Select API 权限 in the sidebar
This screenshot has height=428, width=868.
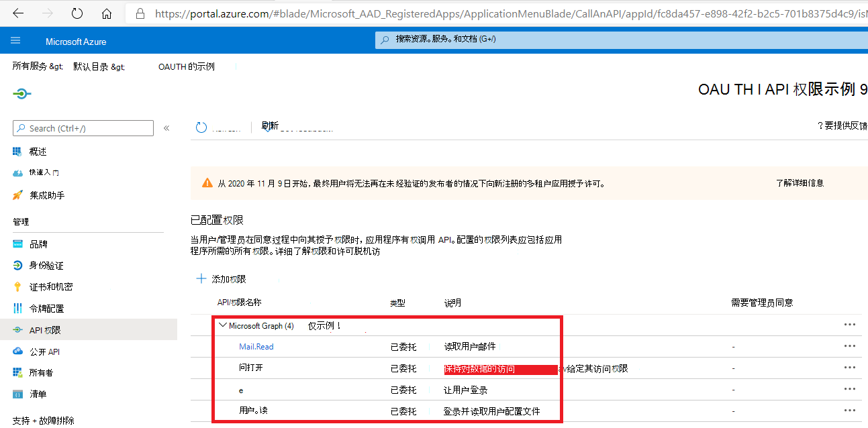(45, 330)
